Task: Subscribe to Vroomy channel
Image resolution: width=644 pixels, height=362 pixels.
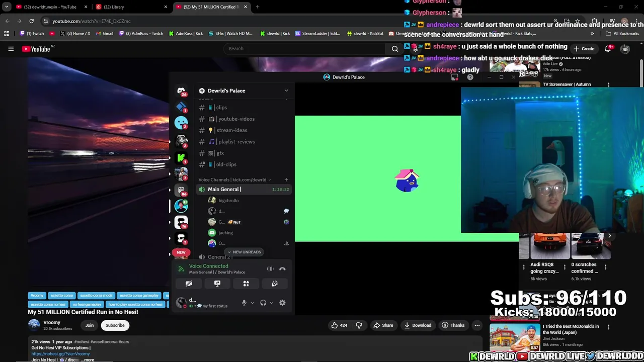Action: 115,325
